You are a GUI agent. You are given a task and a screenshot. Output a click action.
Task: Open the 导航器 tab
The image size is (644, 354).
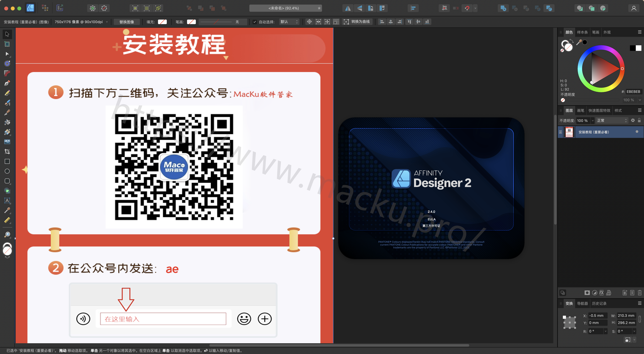pos(582,303)
